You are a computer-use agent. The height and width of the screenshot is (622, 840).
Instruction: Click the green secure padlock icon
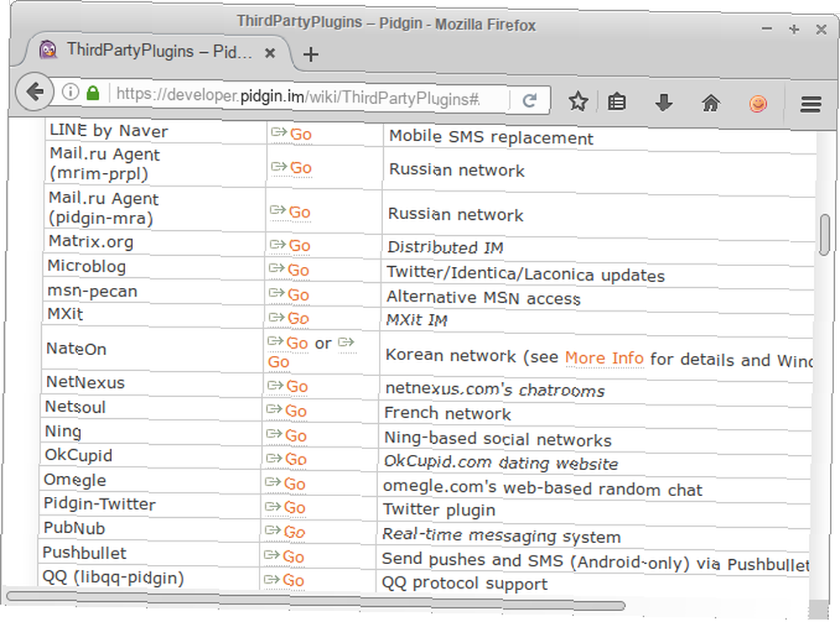click(92, 93)
